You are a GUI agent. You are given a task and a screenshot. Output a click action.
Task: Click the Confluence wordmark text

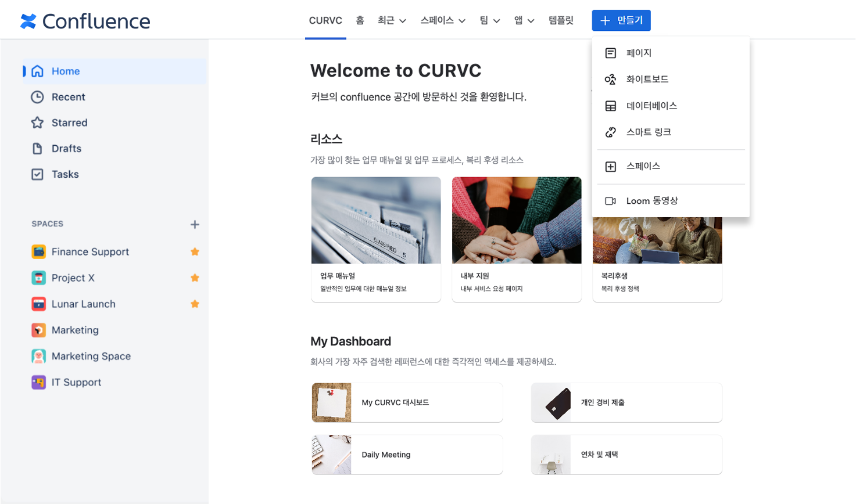(96, 21)
